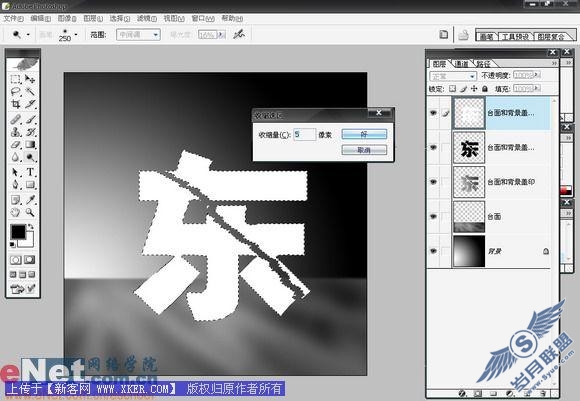Switch to Quick Mask Mode
Screen dimensions: 580x401
30,260
